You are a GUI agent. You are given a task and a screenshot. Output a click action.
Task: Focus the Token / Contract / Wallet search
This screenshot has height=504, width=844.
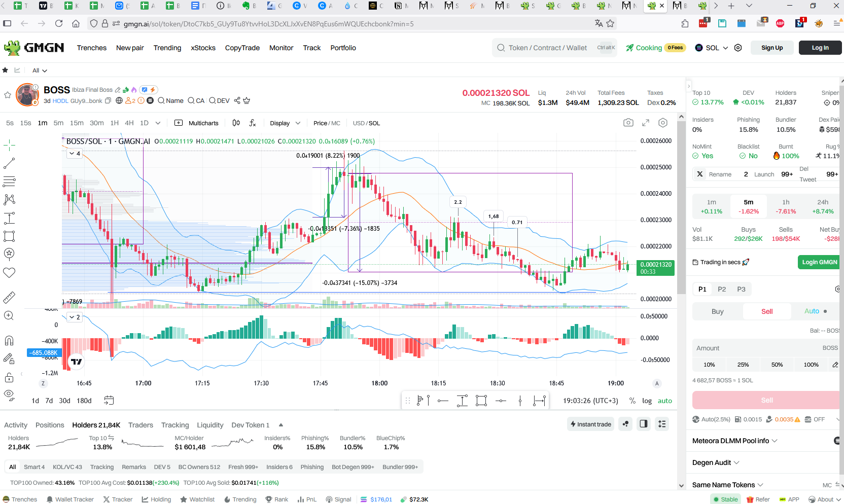pos(554,48)
